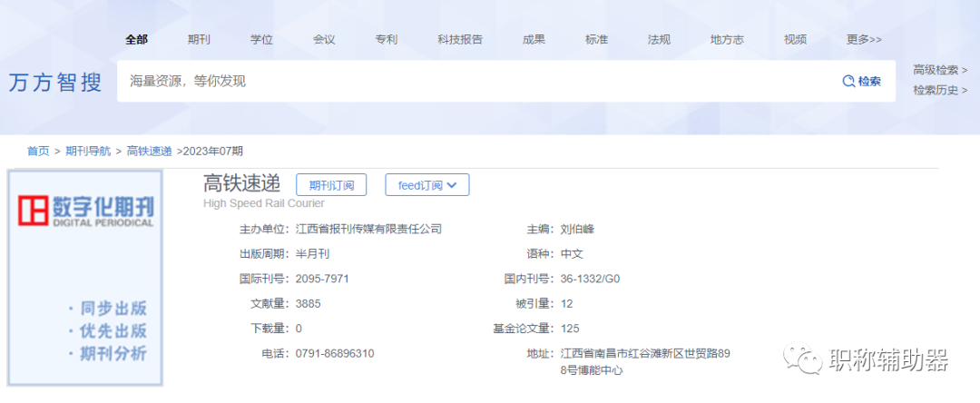Select issue label 2023年07期
980x403 pixels.
click(x=213, y=151)
